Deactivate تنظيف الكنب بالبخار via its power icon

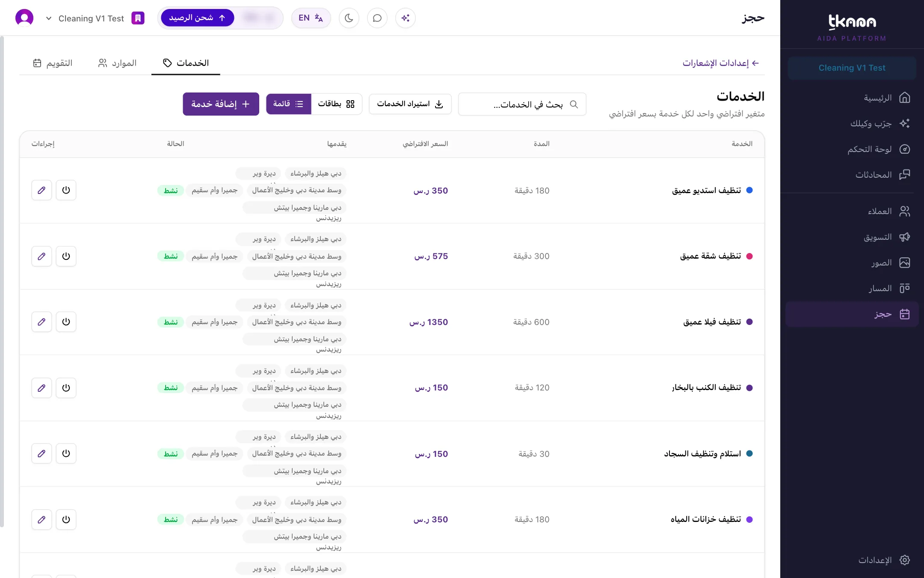coord(66,388)
